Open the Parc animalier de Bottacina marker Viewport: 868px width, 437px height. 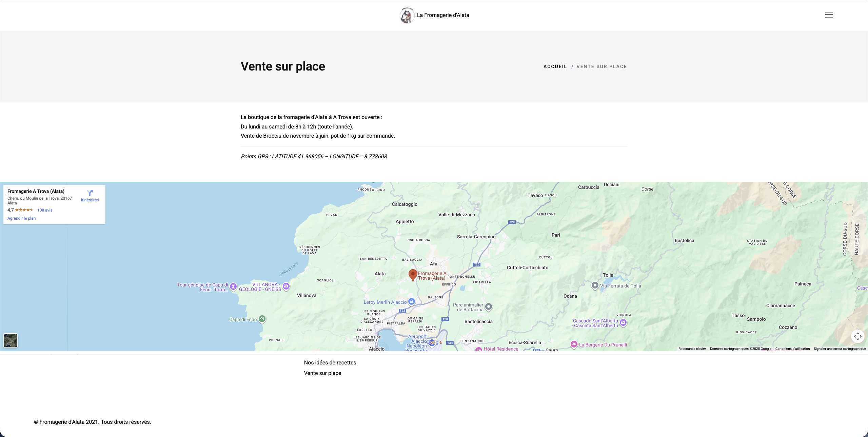[x=488, y=306]
